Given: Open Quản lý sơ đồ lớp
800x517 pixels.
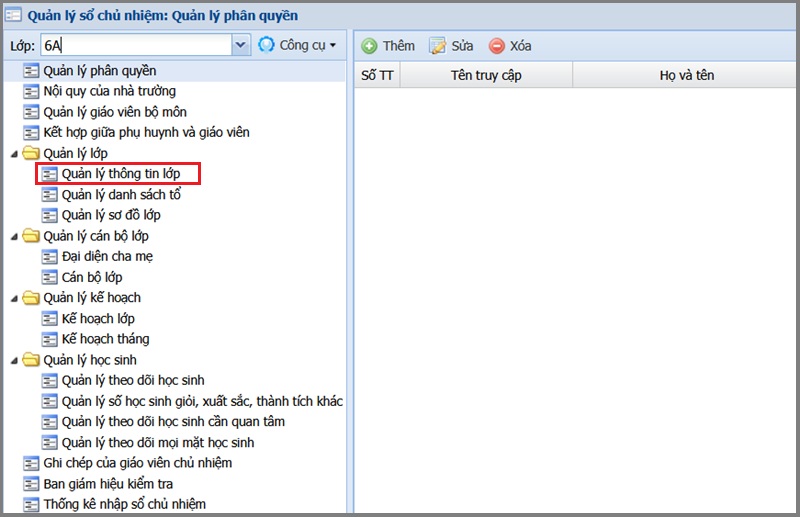Looking at the screenshot, I should click(111, 215).
